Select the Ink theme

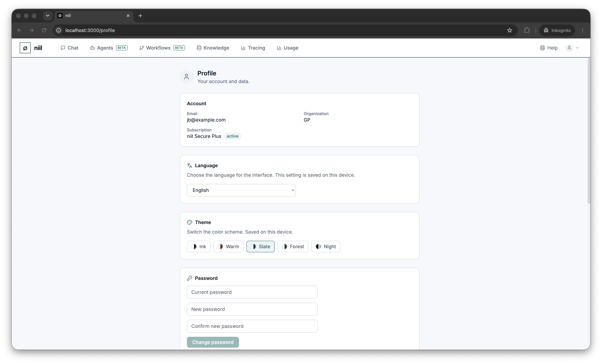point(199,247)
